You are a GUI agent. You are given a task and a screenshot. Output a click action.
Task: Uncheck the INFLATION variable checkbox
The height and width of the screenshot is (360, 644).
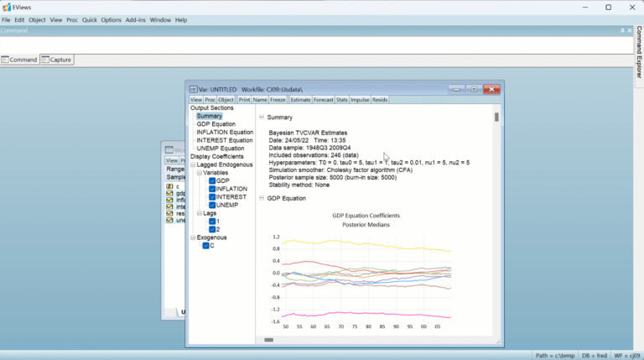(212, 189)
